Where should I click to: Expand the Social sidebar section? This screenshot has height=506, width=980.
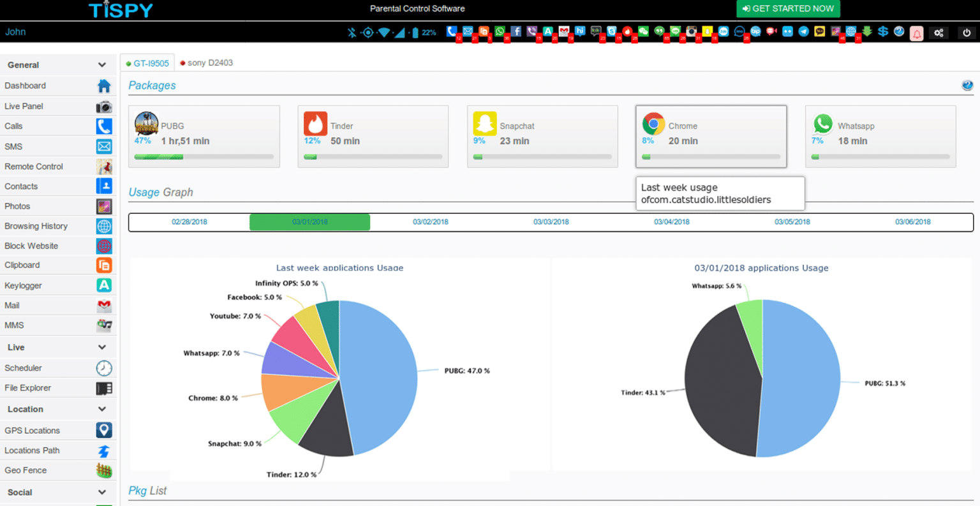point(102,492)
